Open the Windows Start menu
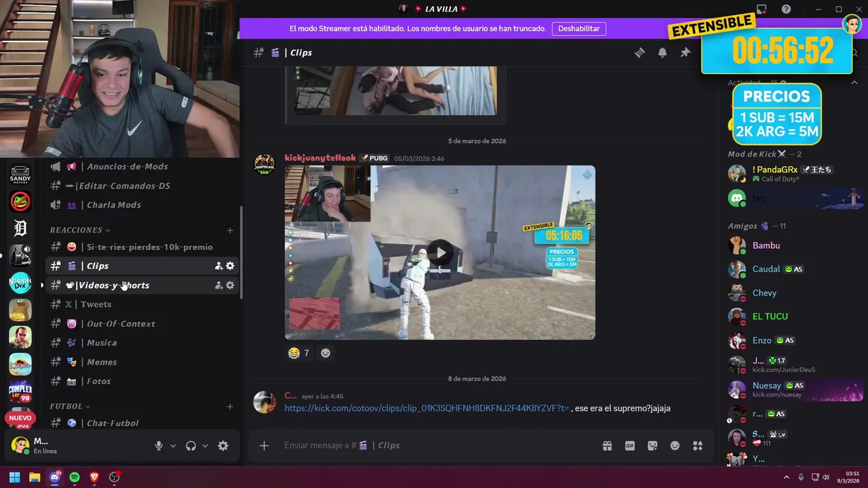 click(14, 477)
